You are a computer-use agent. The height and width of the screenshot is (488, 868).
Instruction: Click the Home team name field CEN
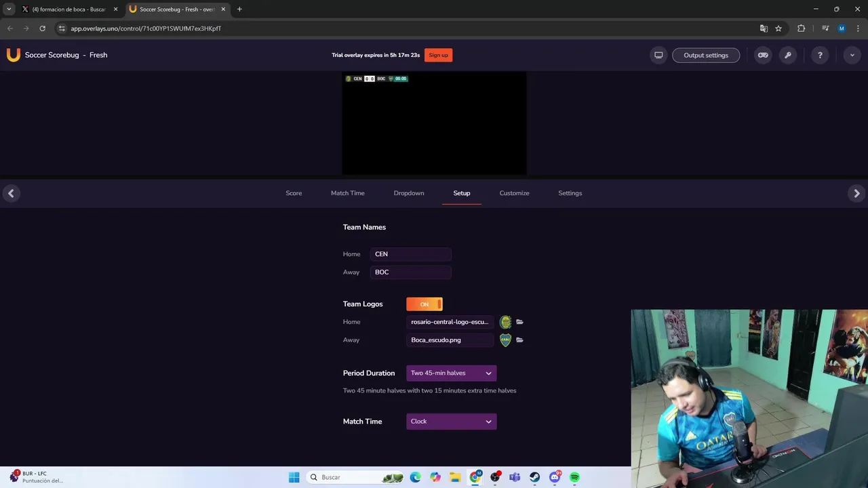tap(411, 254)
